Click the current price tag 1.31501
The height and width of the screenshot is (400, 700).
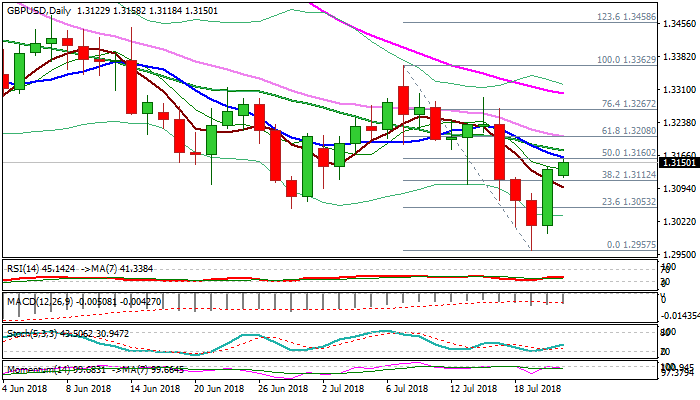[678, 161]
